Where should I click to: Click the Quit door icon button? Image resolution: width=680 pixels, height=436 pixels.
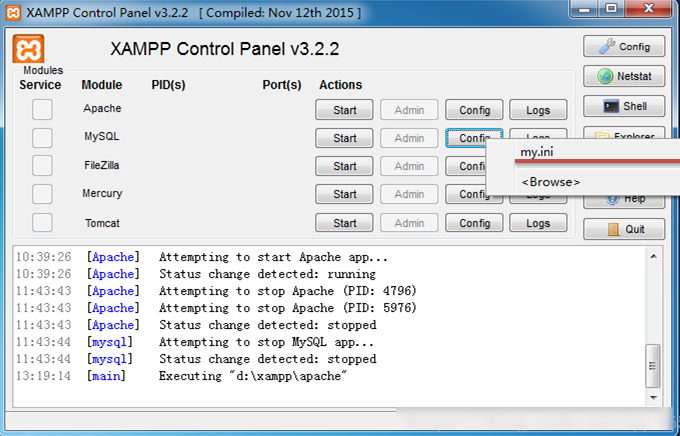tap(624, 229)
